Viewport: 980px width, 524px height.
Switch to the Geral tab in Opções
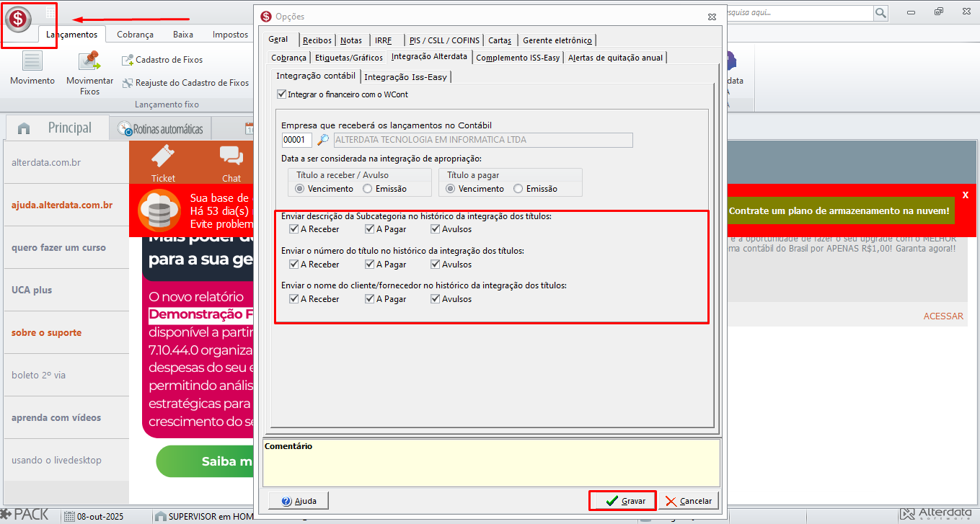coord(278,39)
